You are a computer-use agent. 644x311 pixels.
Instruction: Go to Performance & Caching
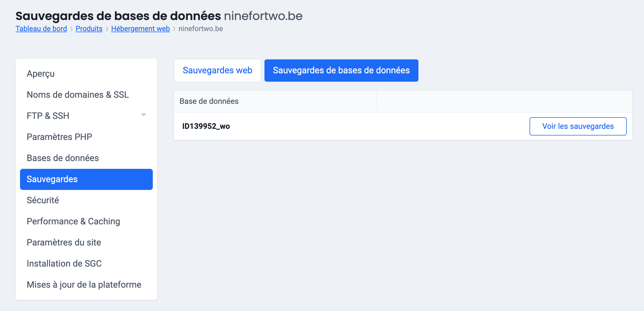tap(73, 221)
